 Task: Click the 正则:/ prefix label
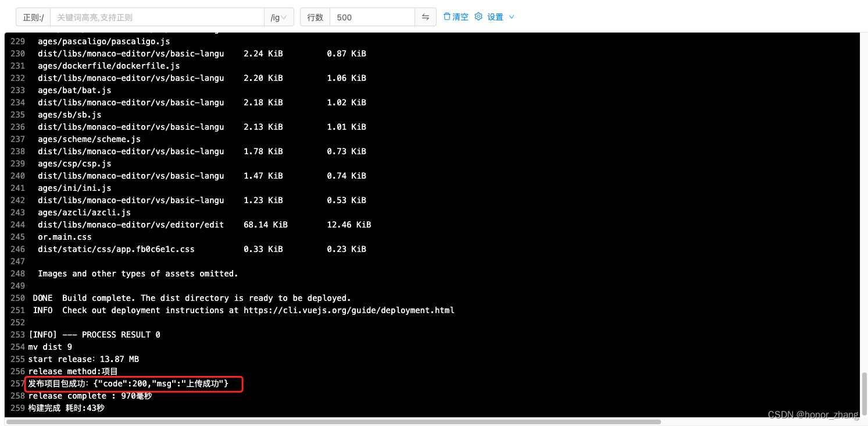(x=33, y=17)
